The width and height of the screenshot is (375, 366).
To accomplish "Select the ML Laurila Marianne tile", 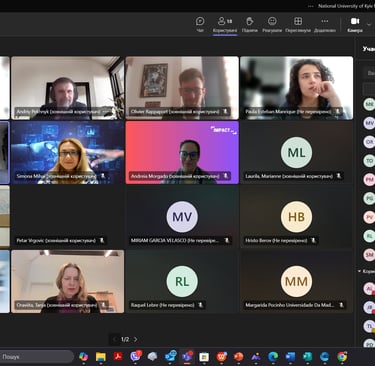I will coord(296,152).
